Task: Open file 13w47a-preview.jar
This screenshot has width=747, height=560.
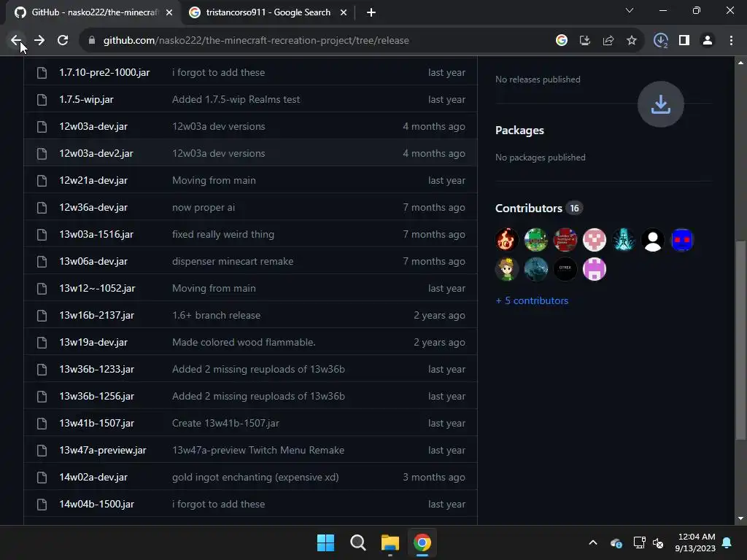Action: 103,451
